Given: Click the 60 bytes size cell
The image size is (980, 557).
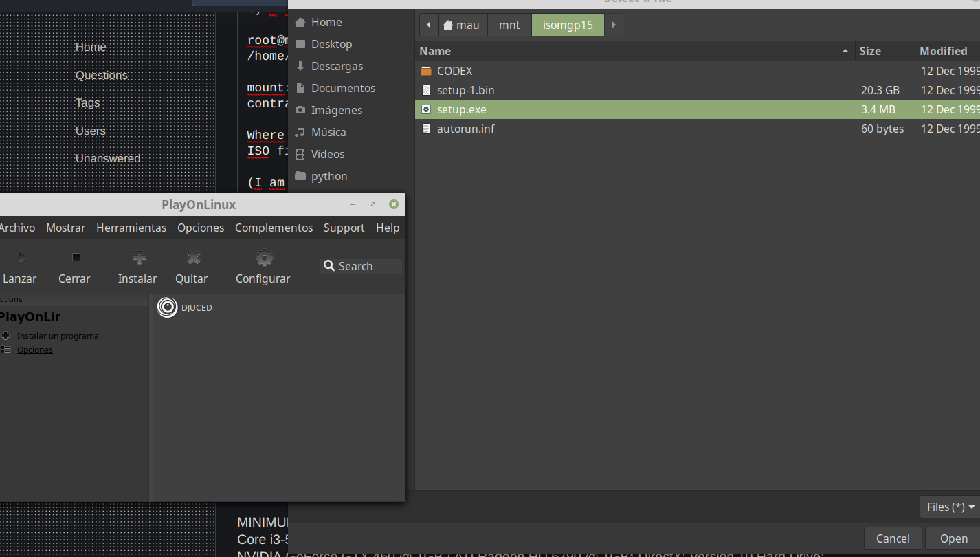Looking at the screenshot, I should [882, 129].
